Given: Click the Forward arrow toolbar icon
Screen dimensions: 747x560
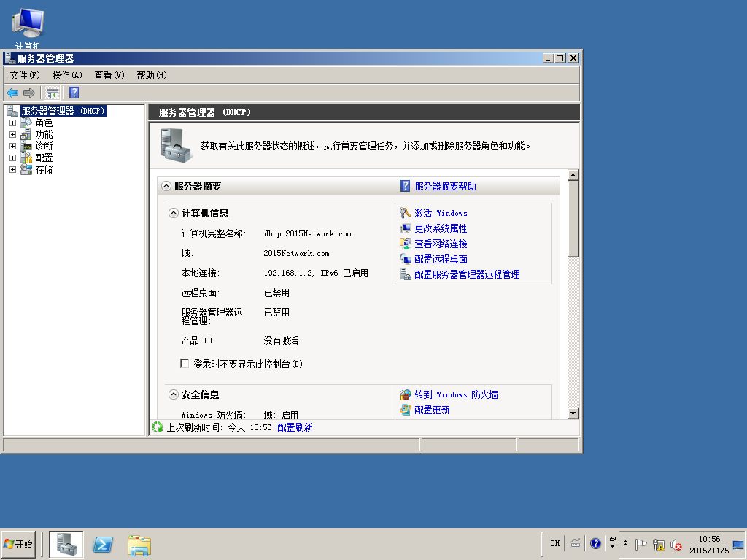Looking at the screenshot, I should tap(29, 93).
